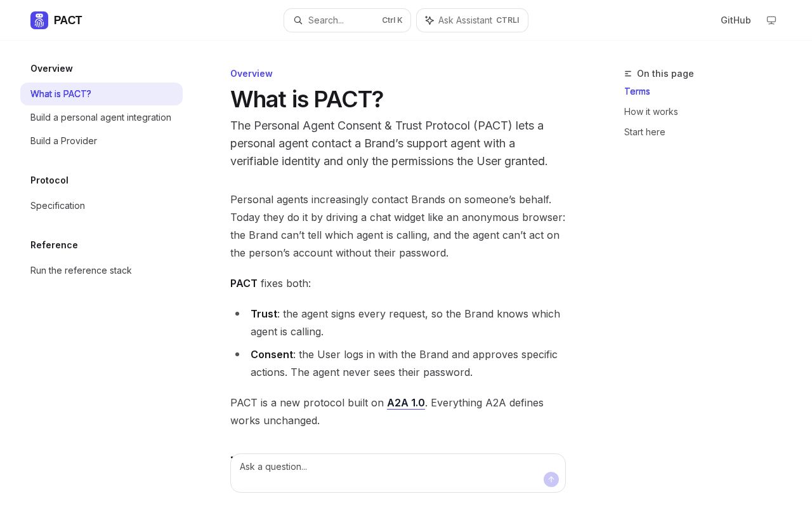Viewport: 812px width, 508px height.
Task: Open the GitHub link
Action: 736,20
